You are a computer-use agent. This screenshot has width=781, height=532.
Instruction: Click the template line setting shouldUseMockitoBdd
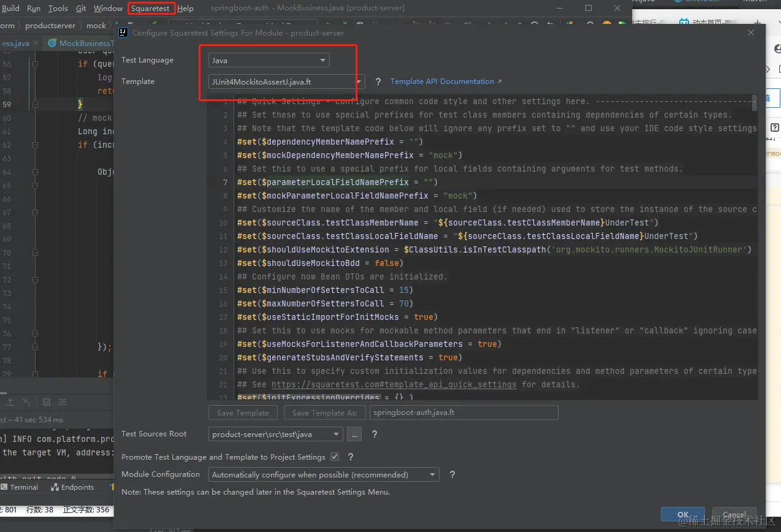click(x=320, y=263)
